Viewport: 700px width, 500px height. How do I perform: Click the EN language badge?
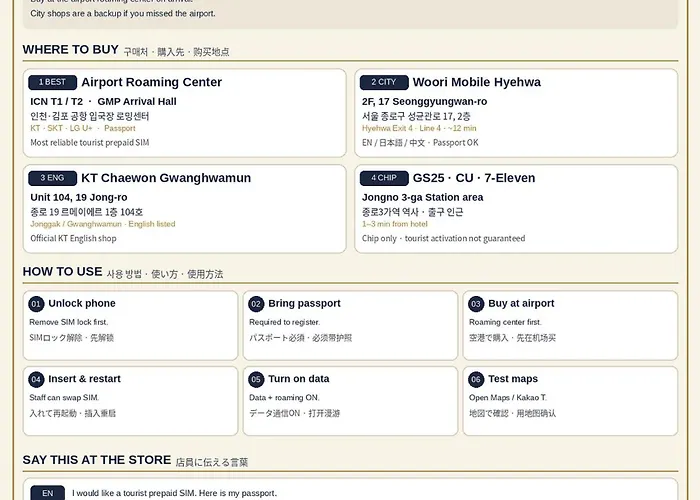tap(47, 493)
